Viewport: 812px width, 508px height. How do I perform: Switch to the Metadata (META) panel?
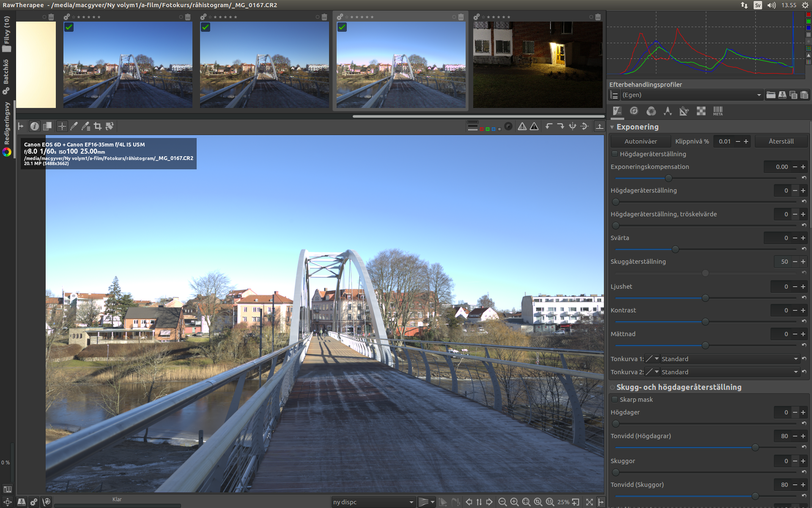[x=718, y=111]
